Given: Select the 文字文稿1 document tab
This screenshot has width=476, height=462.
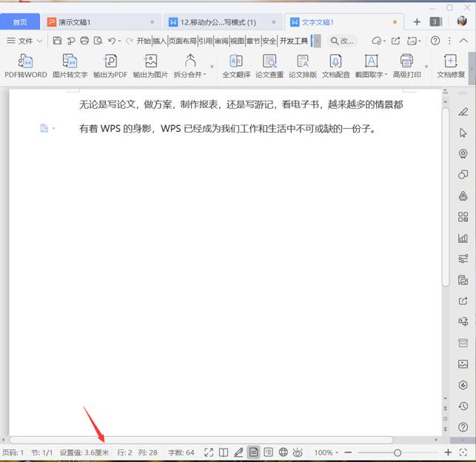Looking at the screenshot, I should tap(343, 22).
